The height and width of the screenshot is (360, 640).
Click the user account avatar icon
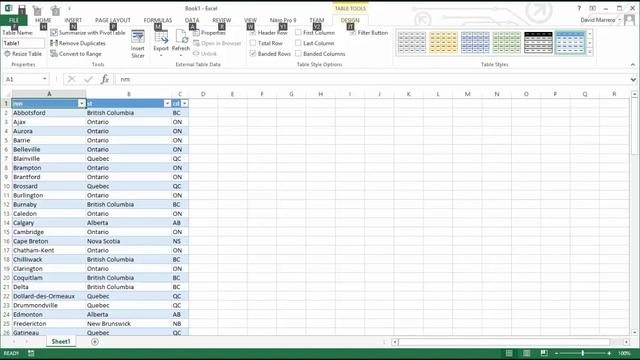click(x=630, y=20)
